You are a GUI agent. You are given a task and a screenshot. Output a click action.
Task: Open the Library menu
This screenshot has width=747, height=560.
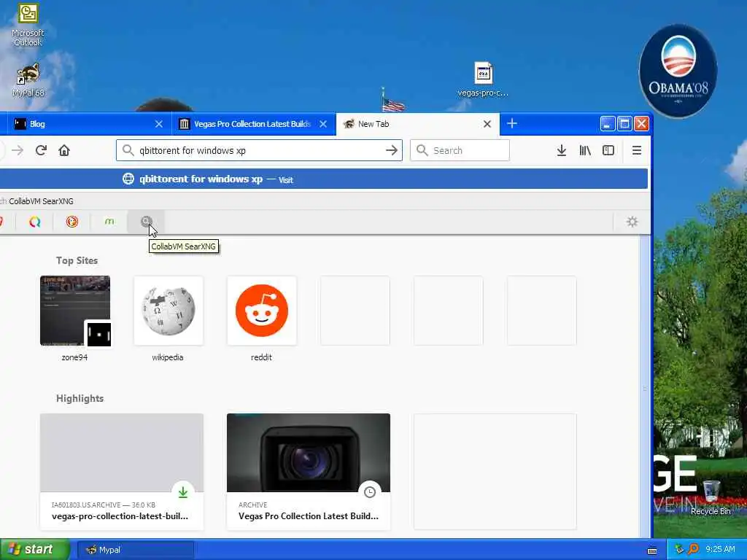click(585, 150)
